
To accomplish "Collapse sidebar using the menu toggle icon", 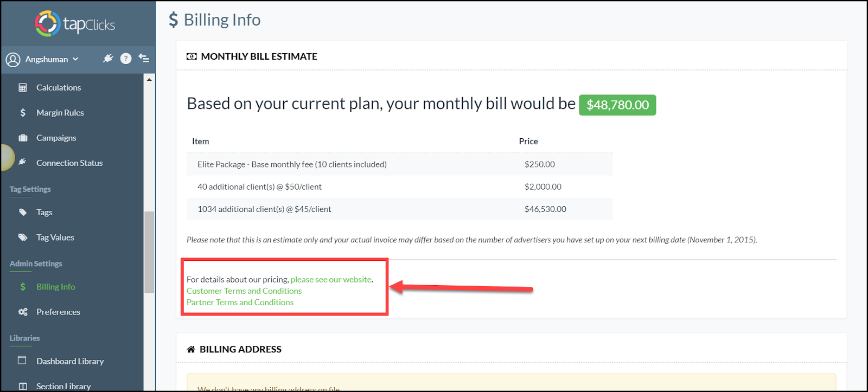I will tap(144, 58).
